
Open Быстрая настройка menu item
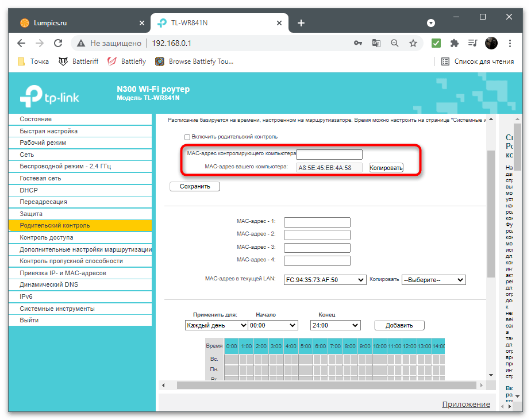(x=80, y=131)
